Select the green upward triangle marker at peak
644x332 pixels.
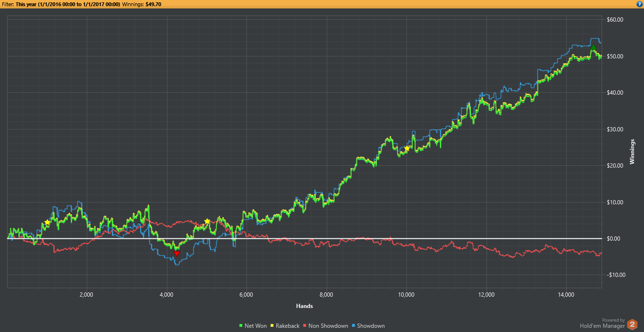[x=594, y=48]
